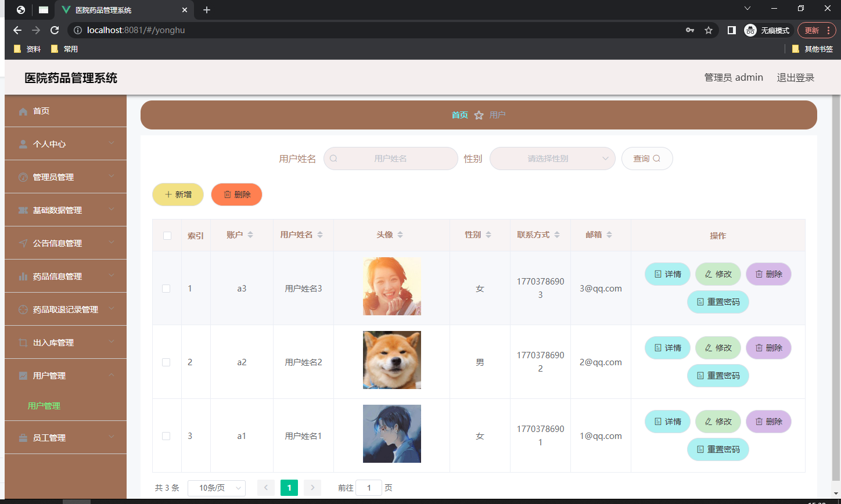841x504 pixels.
Task: Click the 管理员管理 info icon
Action: 23,177
